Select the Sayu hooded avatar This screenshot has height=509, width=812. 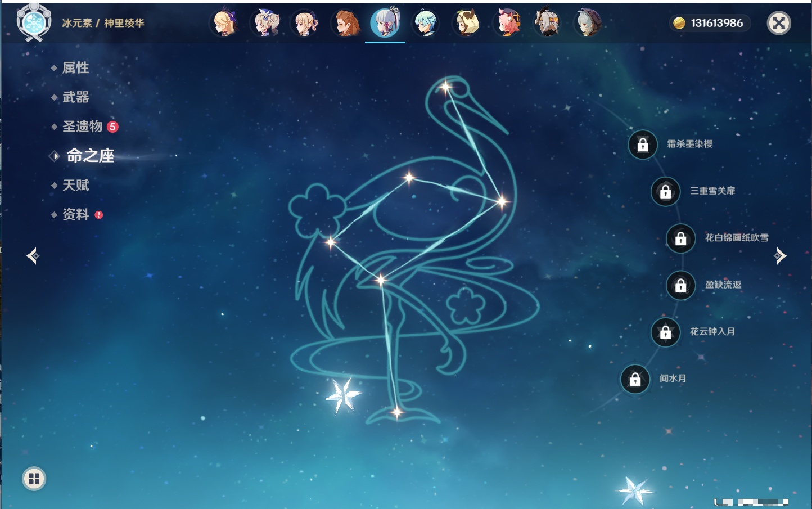point(466,23)
